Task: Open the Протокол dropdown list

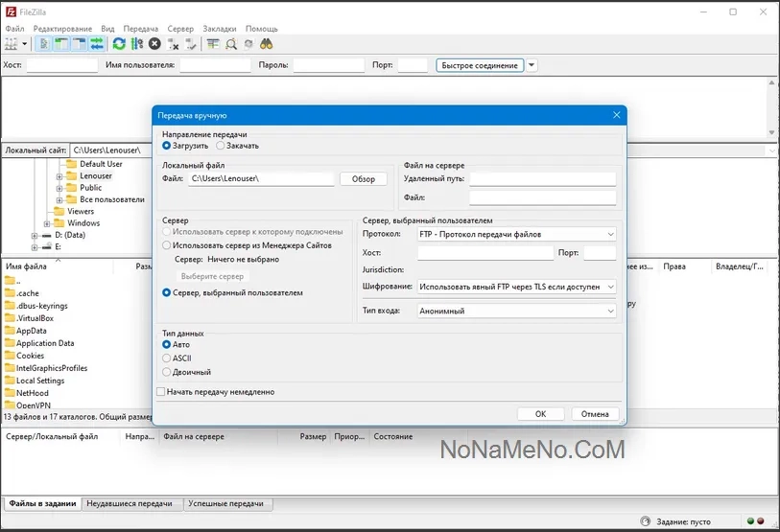Action: pos(516,234)
